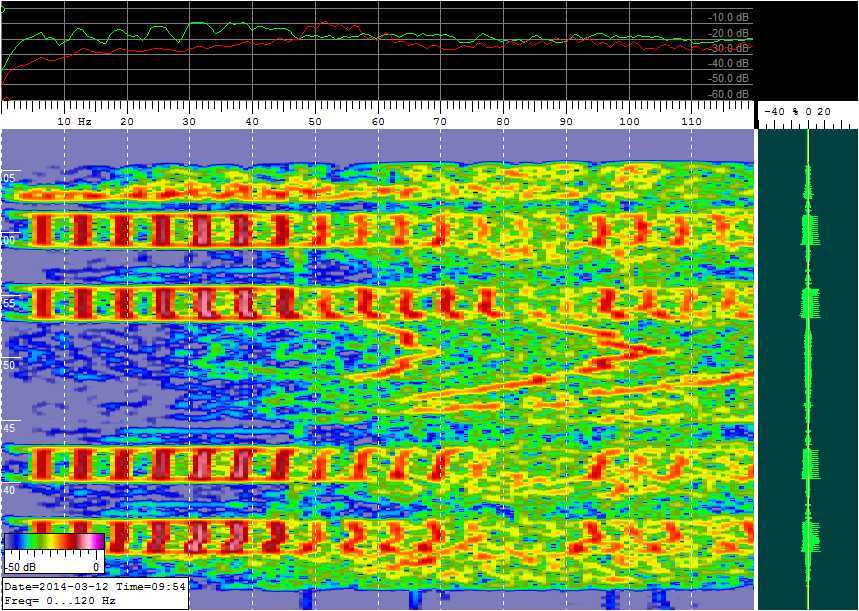Click the 50 time marker on waterfall axis
This screenshot has width=859, height=611.
click(x=9, y=366)
